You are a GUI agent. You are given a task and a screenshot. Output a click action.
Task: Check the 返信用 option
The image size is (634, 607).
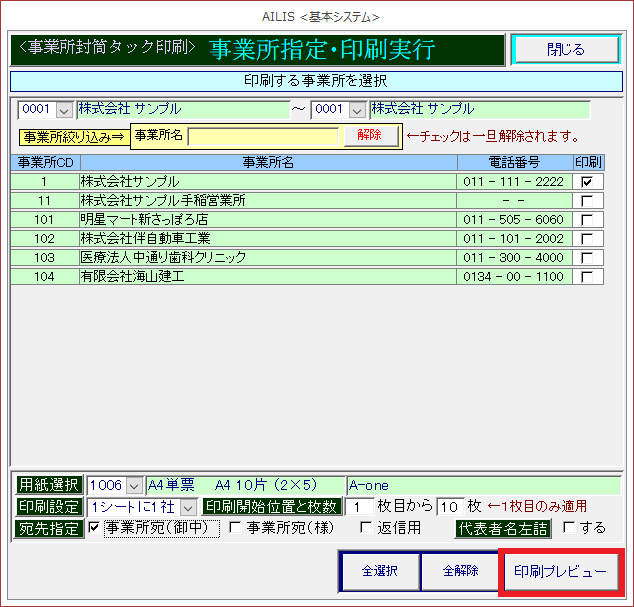pos(366,528)
